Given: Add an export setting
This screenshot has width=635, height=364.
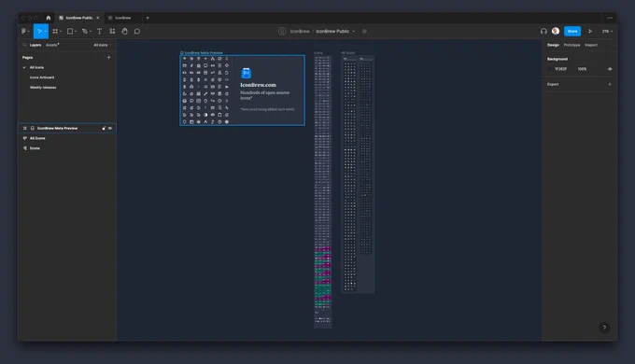Looking at the screenshot, I should coord(610,84).
